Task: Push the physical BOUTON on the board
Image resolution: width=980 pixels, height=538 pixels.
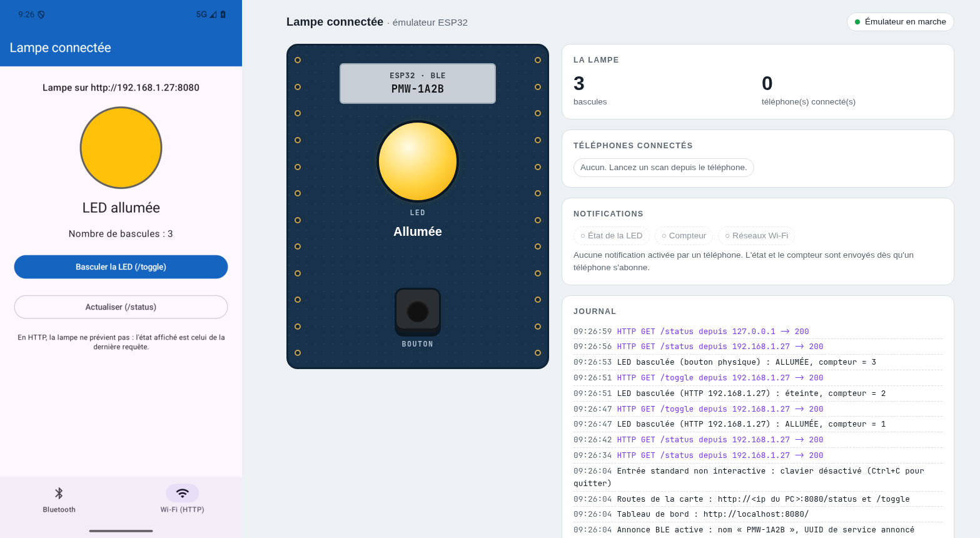Action: click(418, 312)
